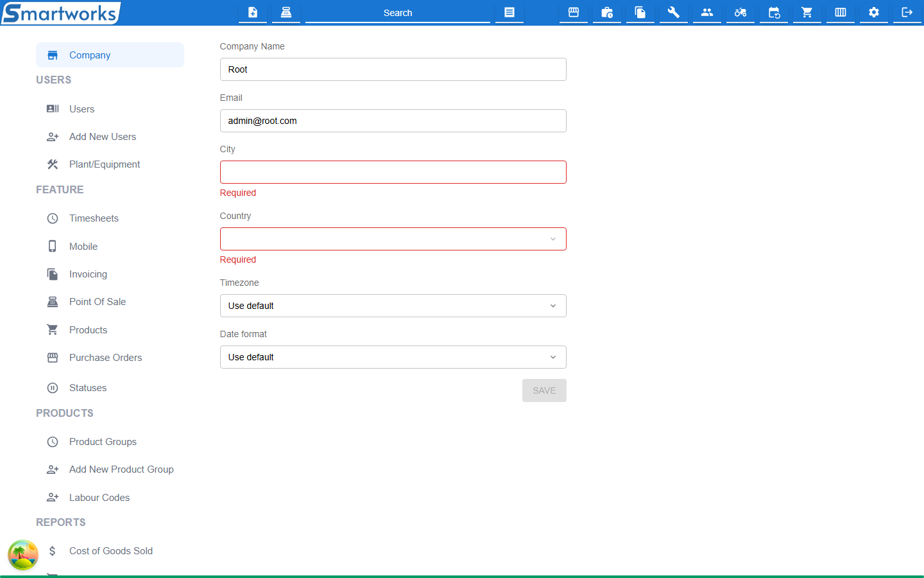This screenshot has width=924, height=578.
Task: Select Company in the sidebar
Action: [x=110, y=55]
